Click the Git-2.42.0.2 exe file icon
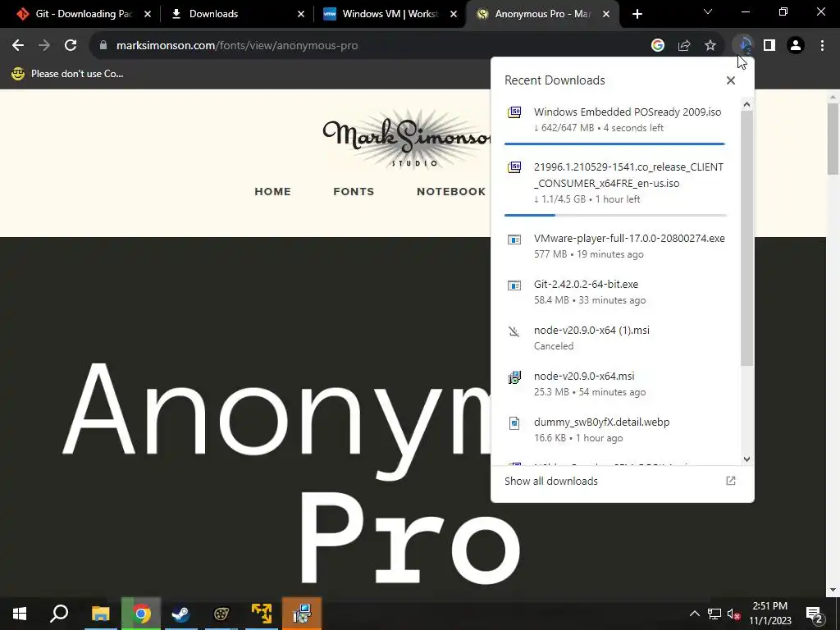 (514, 285)
